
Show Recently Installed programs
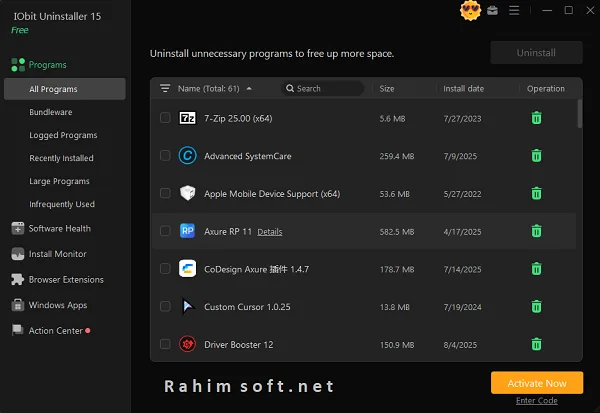coord(61,158)
